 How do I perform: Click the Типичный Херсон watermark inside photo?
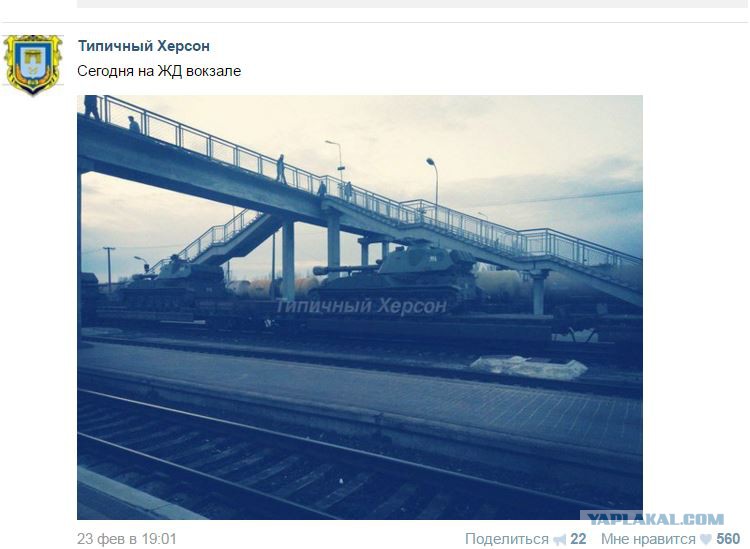coord(361,306)
